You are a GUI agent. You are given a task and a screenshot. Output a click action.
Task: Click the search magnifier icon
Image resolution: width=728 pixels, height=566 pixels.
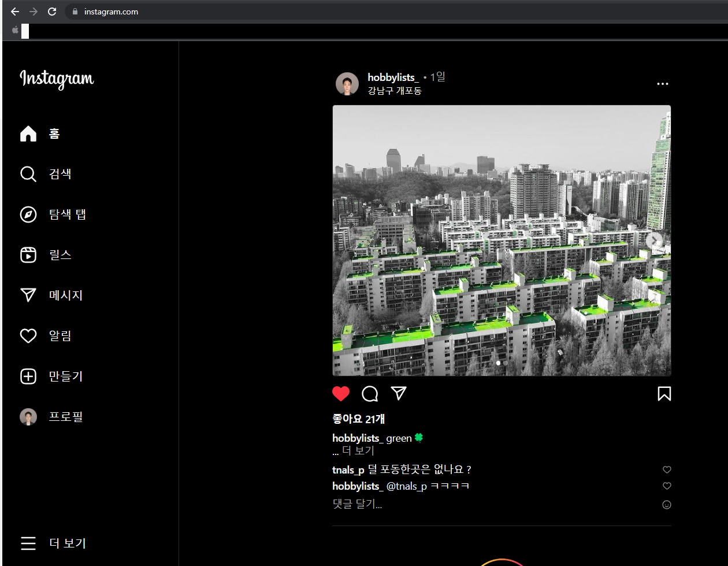[x=28, y=174]
